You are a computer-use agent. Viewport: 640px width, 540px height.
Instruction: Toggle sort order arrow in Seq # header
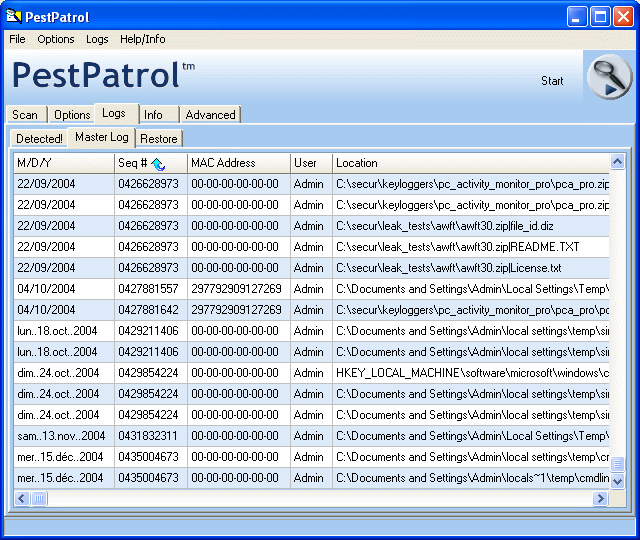tap(158, 164)
